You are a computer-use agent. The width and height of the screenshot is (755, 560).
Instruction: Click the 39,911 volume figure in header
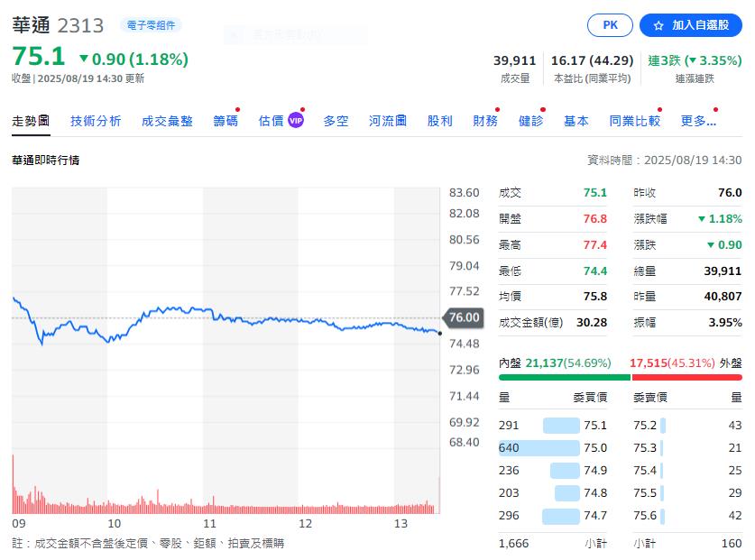pos(514,60)
